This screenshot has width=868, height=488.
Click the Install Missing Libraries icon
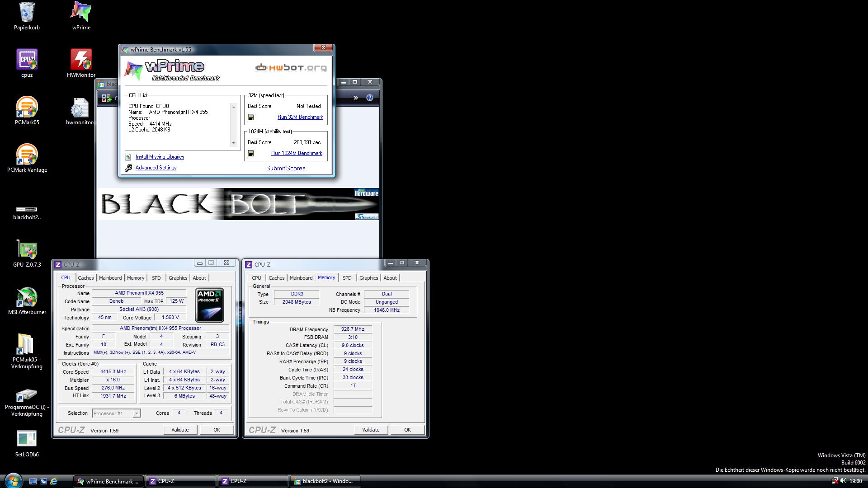coord(128,157)
